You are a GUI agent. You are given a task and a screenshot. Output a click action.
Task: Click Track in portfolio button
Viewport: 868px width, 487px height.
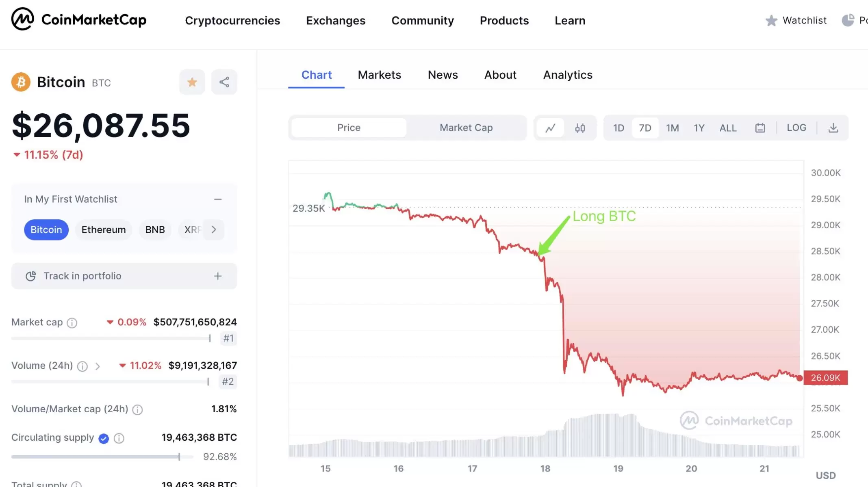pyautogui.click(x=124, y=276)
